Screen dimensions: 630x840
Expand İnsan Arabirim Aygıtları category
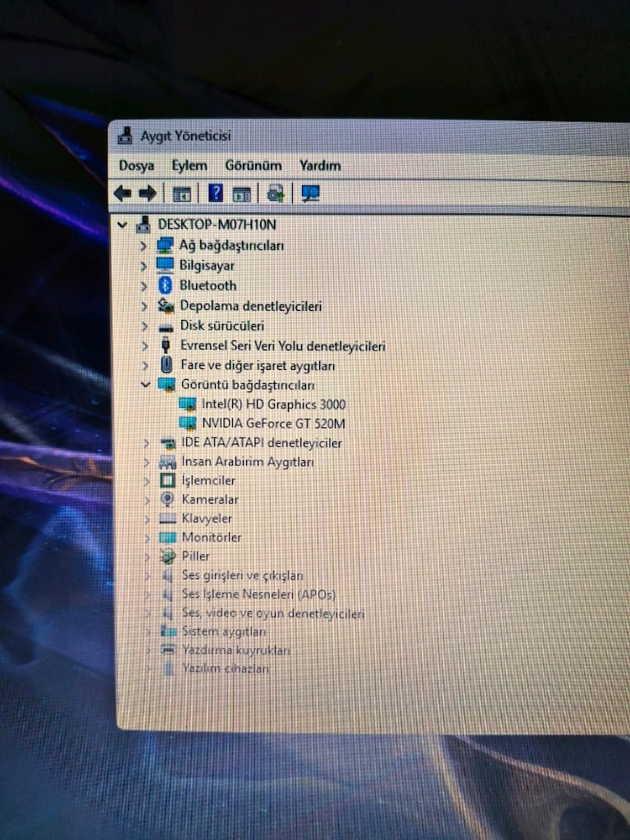click(146, 462)
